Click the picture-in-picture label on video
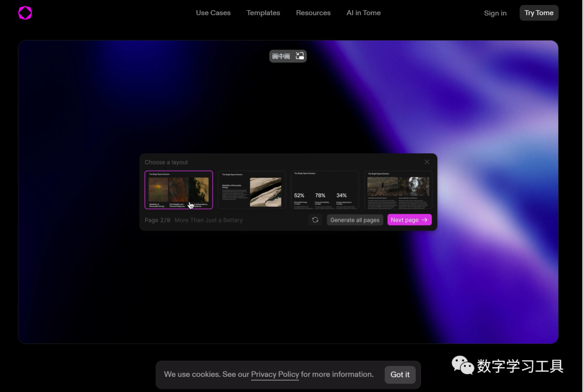 coord(281,56)
